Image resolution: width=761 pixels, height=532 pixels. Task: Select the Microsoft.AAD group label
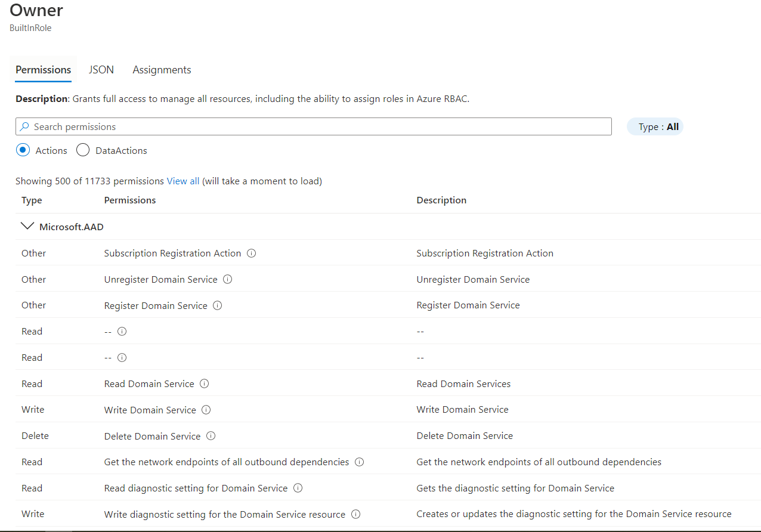72,227
